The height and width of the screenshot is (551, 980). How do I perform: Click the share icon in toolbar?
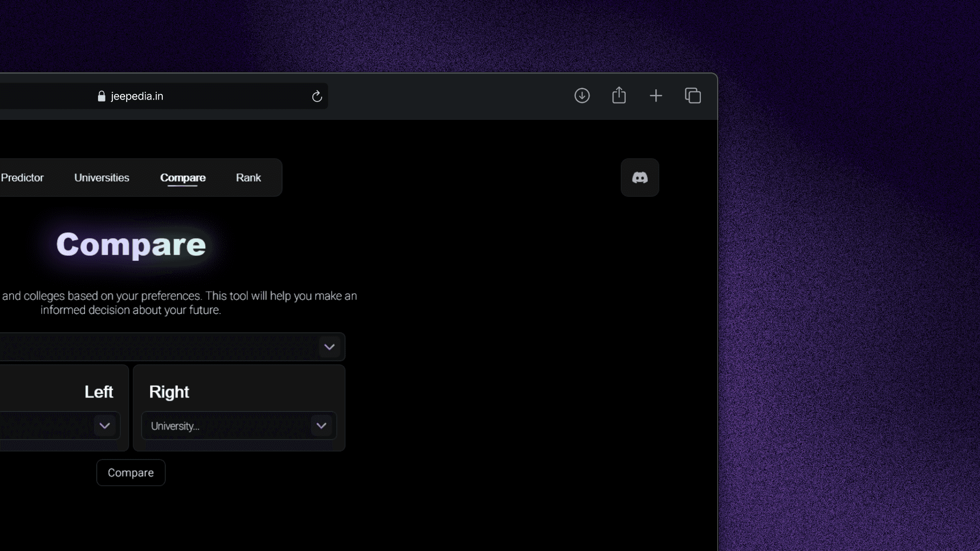[x=619, y=95]
